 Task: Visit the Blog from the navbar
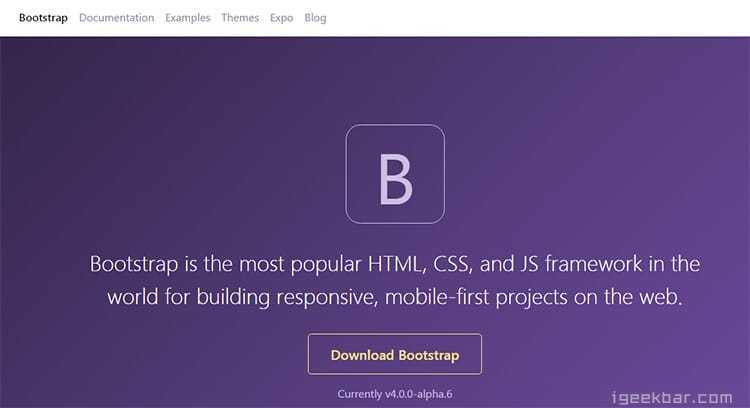point(315,18)
